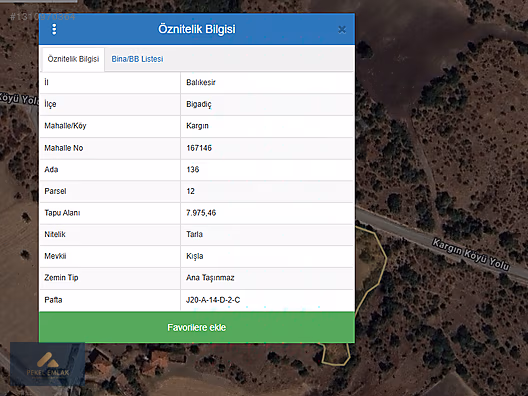This screenshot has height=396, width=528.
Task: Switch to the Öznitelik Bilgisi tab
Action: (73, 59)
